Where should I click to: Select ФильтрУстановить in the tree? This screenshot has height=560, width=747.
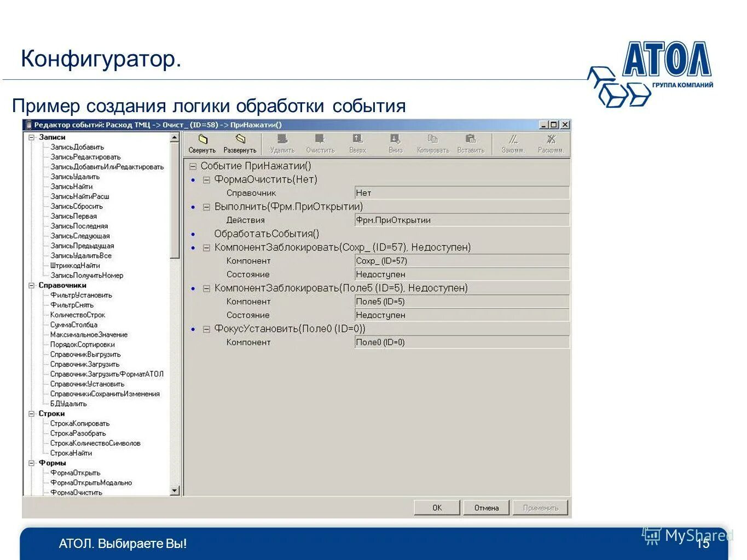point(81,295)
